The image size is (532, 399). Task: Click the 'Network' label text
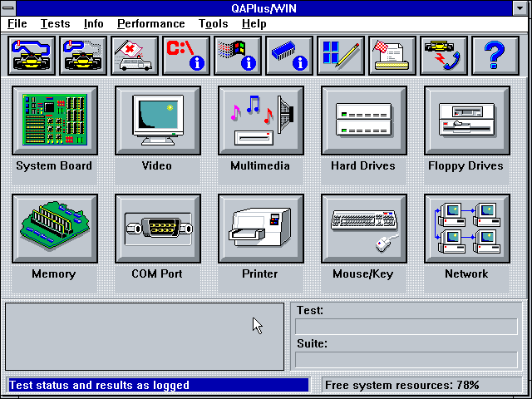[x=466, y=273]
